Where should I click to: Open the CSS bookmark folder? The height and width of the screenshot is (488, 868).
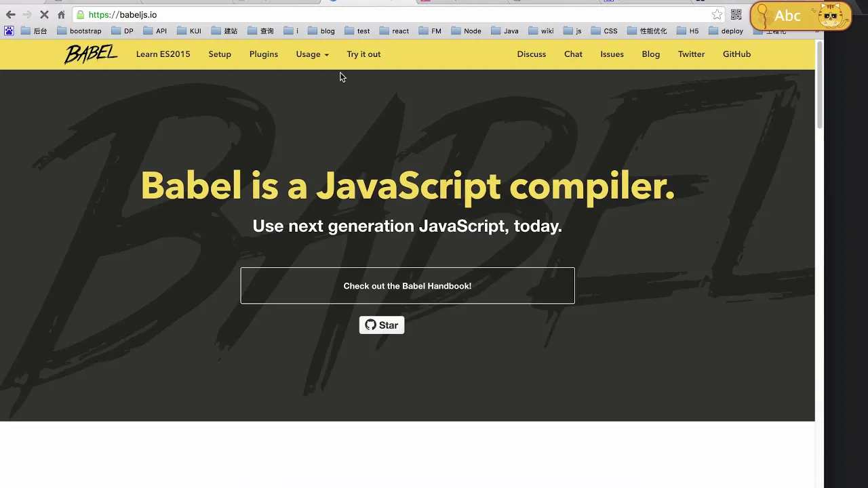click(605, 30)
